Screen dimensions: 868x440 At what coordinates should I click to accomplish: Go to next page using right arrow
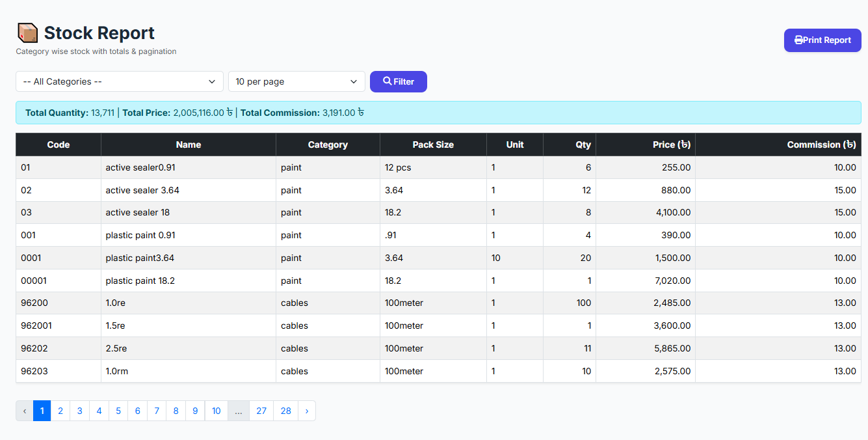click(x=306, y=411)
